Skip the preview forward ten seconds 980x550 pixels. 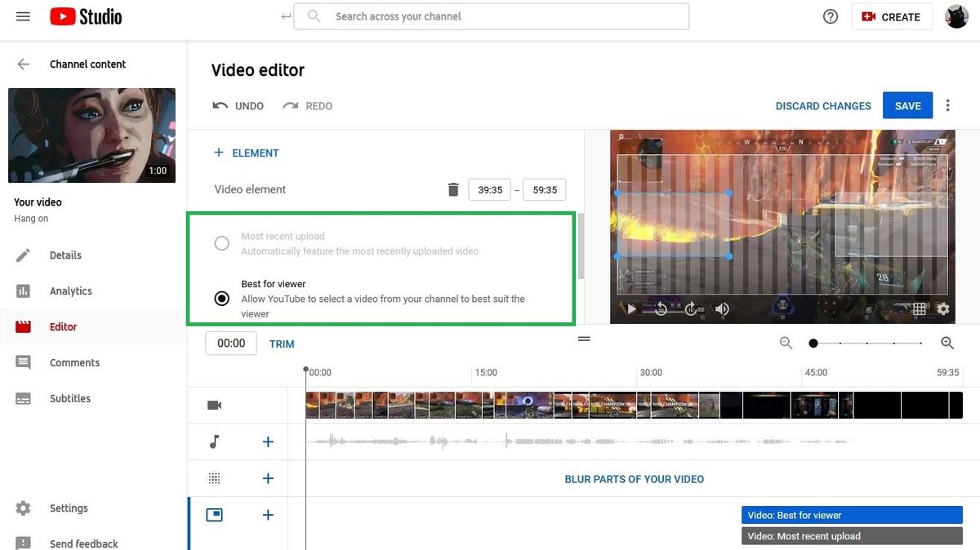(691, 308)
